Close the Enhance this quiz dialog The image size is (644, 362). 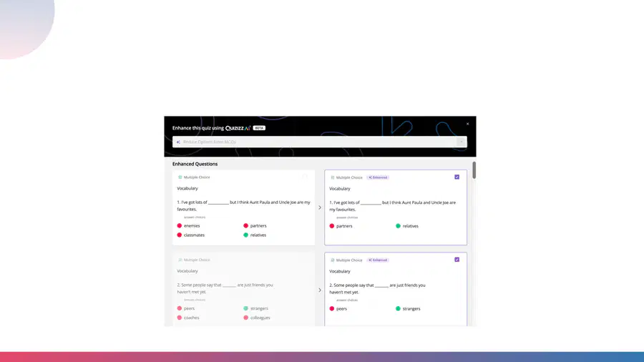pos(467,124)
